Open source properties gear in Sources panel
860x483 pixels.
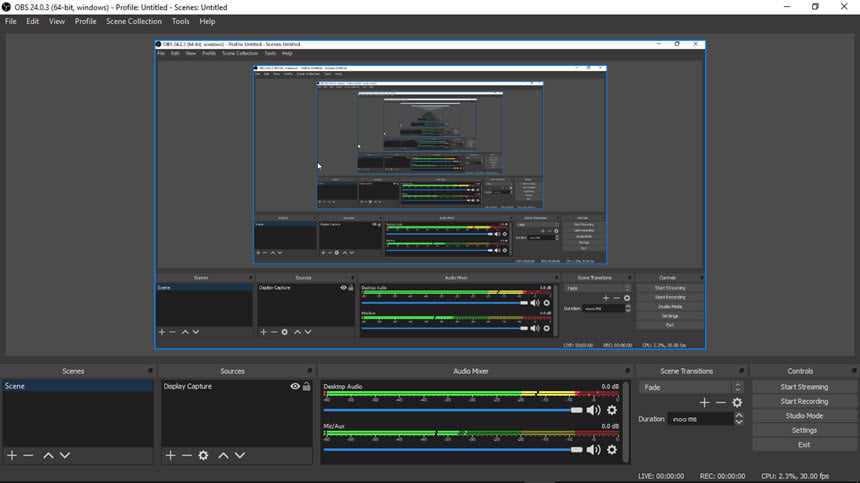point(203,455)
